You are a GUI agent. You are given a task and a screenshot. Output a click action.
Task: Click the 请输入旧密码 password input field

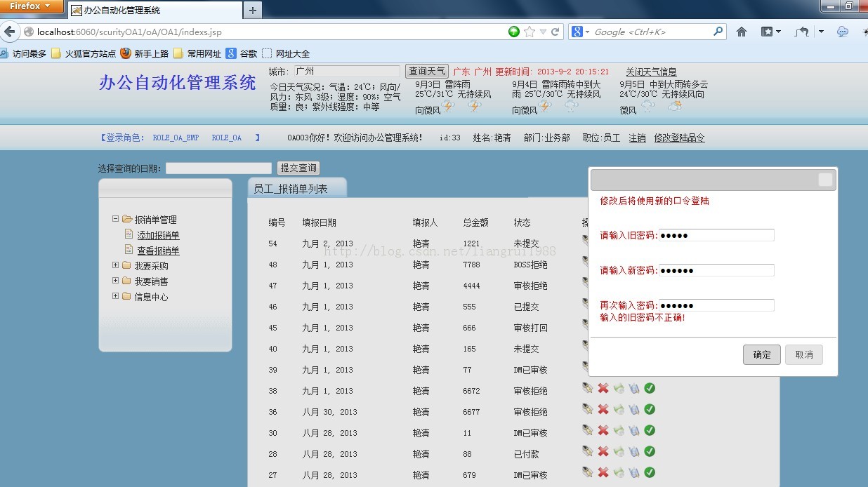715,234
